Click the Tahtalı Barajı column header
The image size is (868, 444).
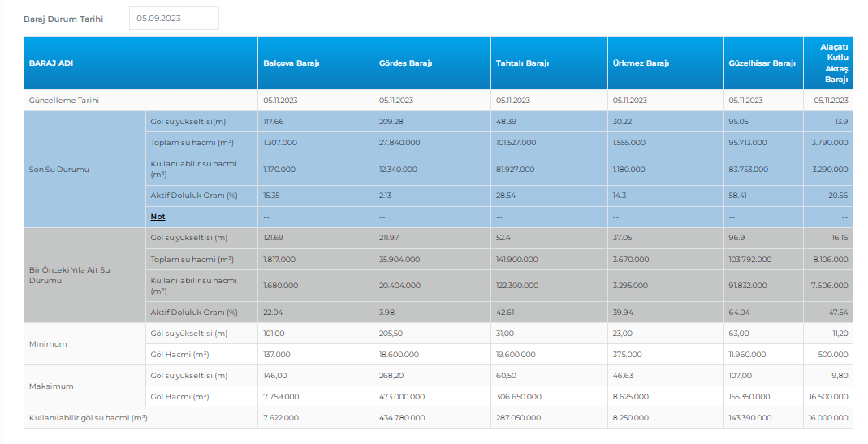522,63
